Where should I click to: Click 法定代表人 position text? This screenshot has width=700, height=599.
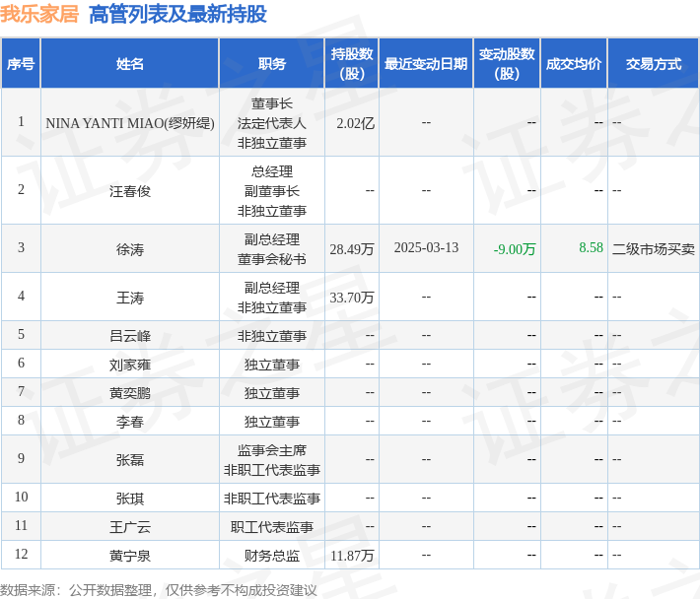272,123
